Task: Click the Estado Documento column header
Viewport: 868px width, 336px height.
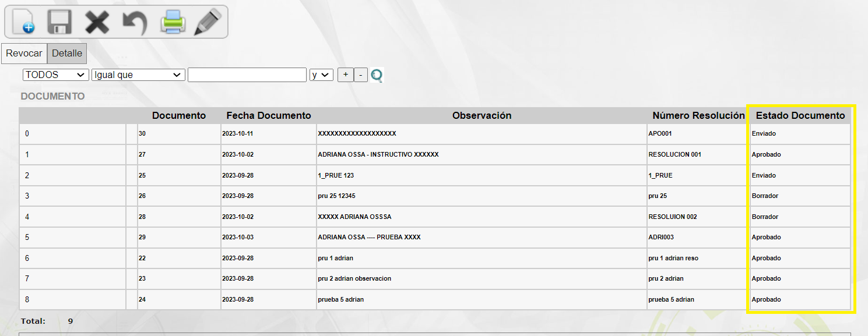Action: click(800, 115)
